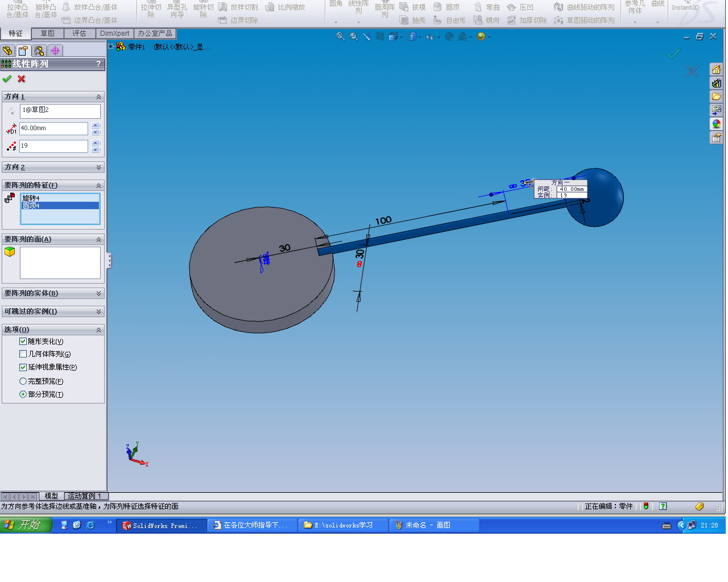Click the viewport confirmation green checkmark
This screenshot has height=582, width=728.
674,54
